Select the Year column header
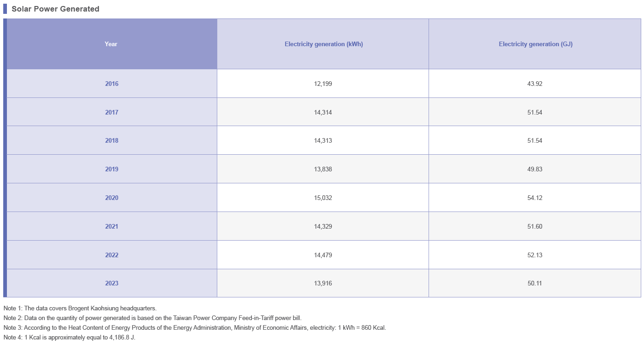 tap(112, 44)
